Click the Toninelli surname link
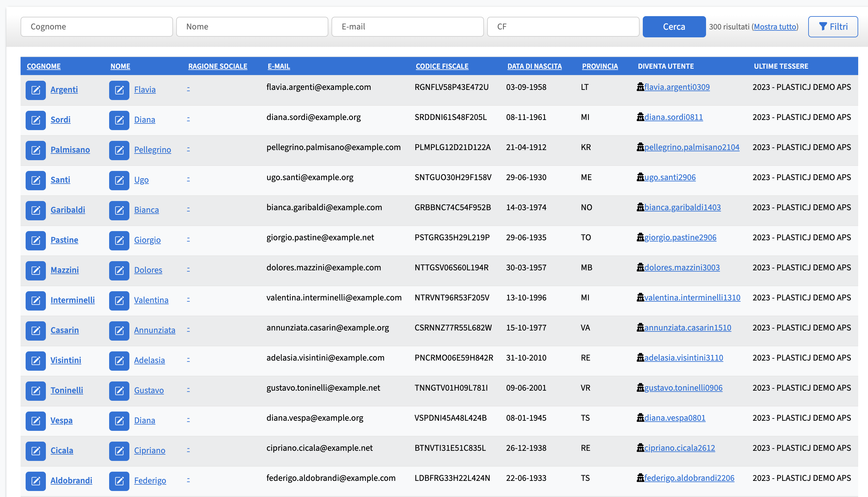Screen dimensions: 868x497 (x=67, y=390)
